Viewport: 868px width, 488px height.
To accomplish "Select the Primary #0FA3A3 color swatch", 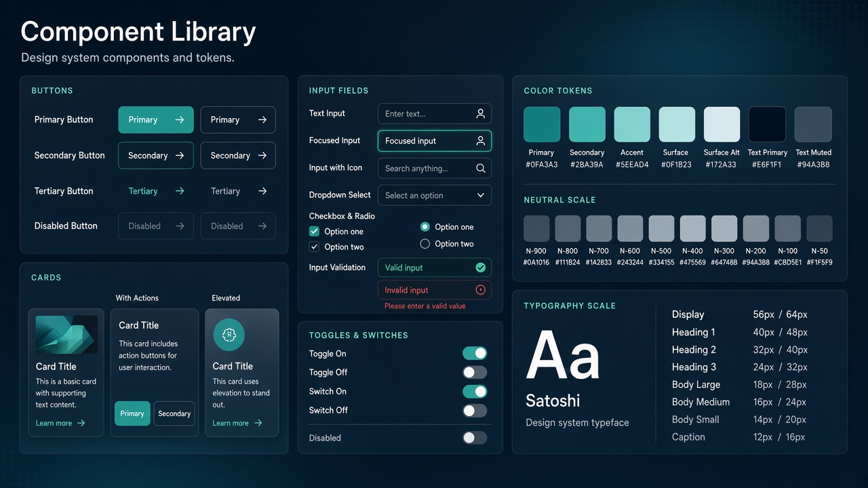I will [542, 125].
